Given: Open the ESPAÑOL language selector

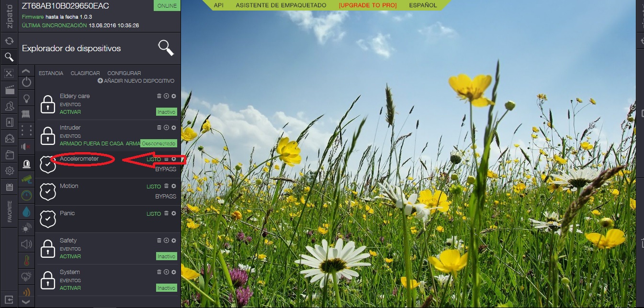Looking at the screenshot, I should (423, 5).
